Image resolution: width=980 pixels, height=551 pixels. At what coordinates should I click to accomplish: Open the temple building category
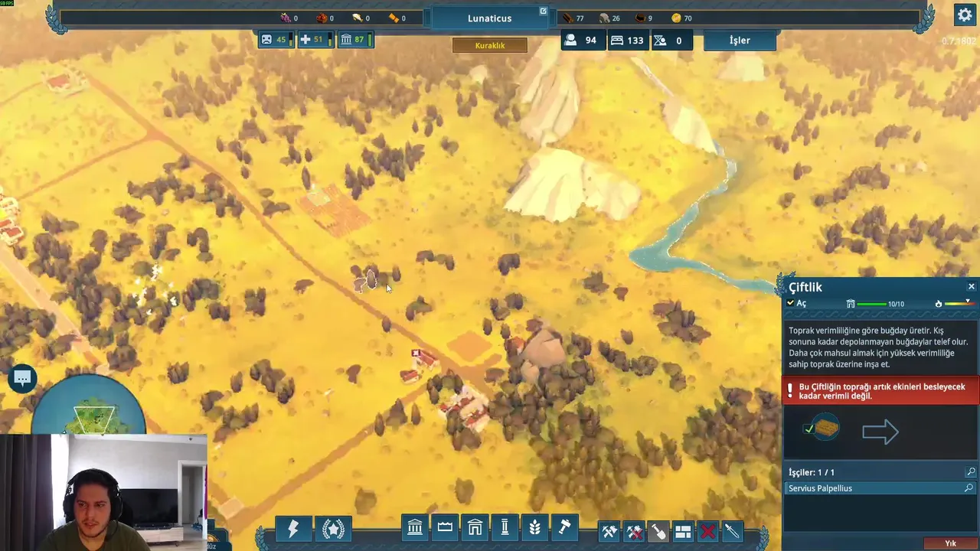pyautogui.click(x=415, y=527)
